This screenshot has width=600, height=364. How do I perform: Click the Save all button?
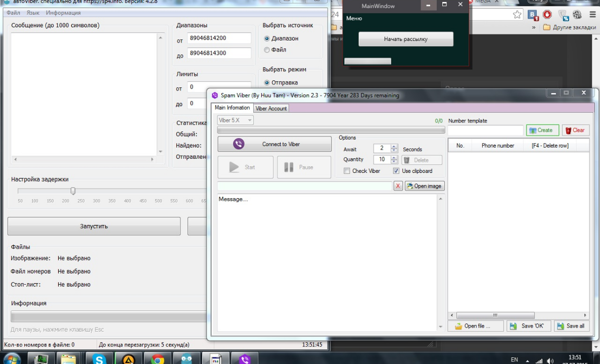572,326
